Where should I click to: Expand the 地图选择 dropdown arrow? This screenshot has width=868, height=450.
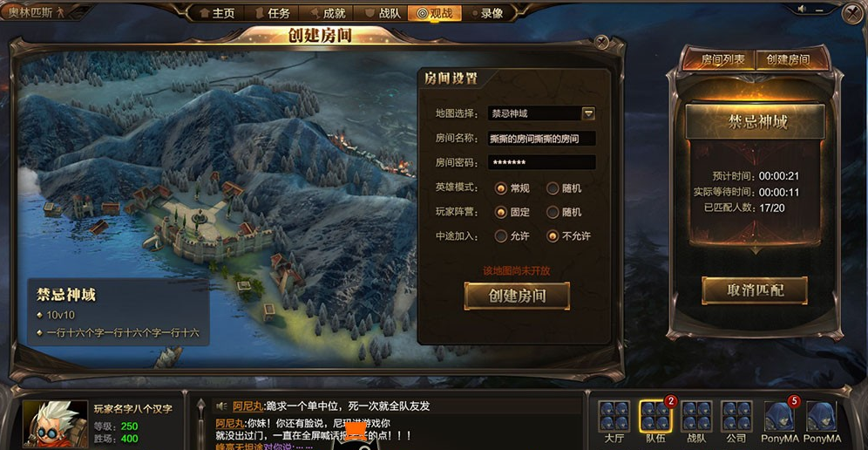coord(588,113)
